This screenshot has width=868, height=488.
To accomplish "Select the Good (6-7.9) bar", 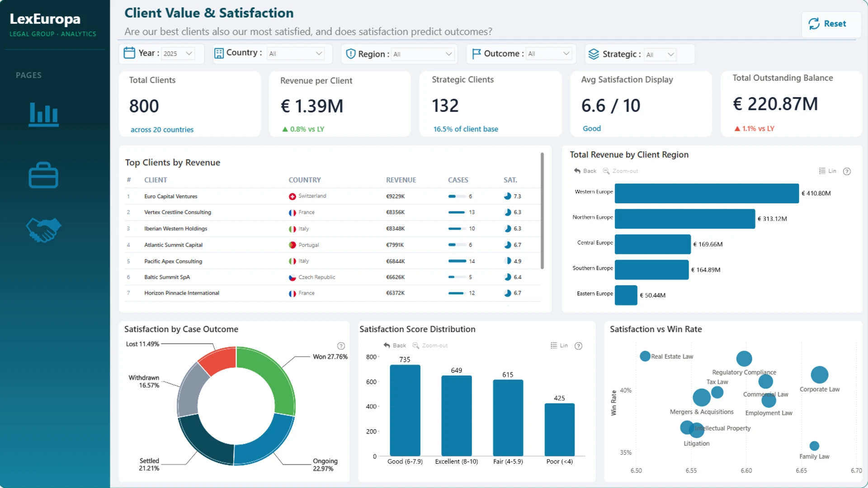I will [405, 410].
